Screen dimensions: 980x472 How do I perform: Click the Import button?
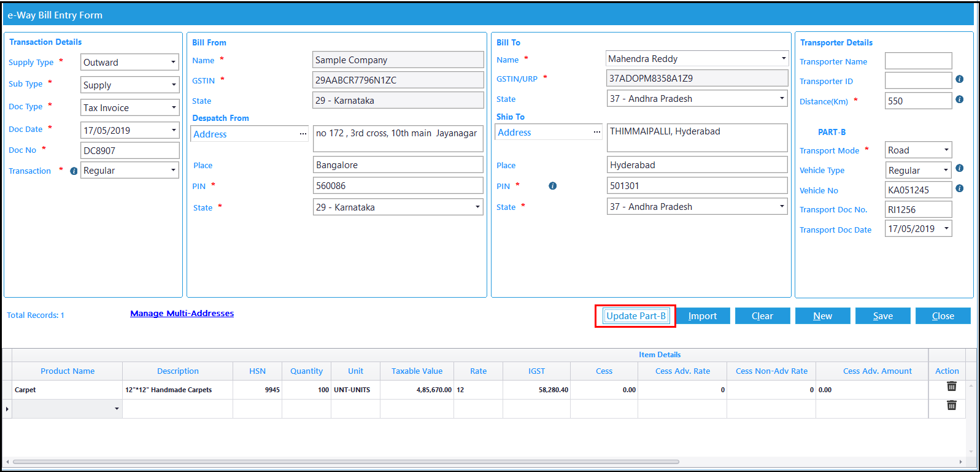click(703, 315)
